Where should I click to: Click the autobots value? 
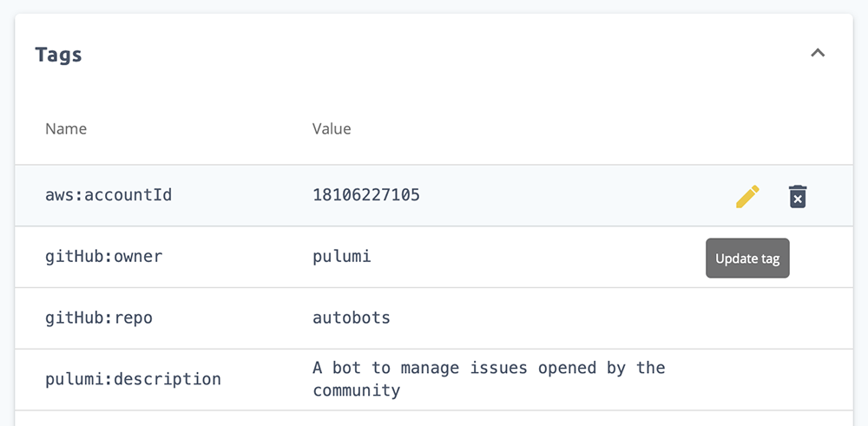point(351,318)
